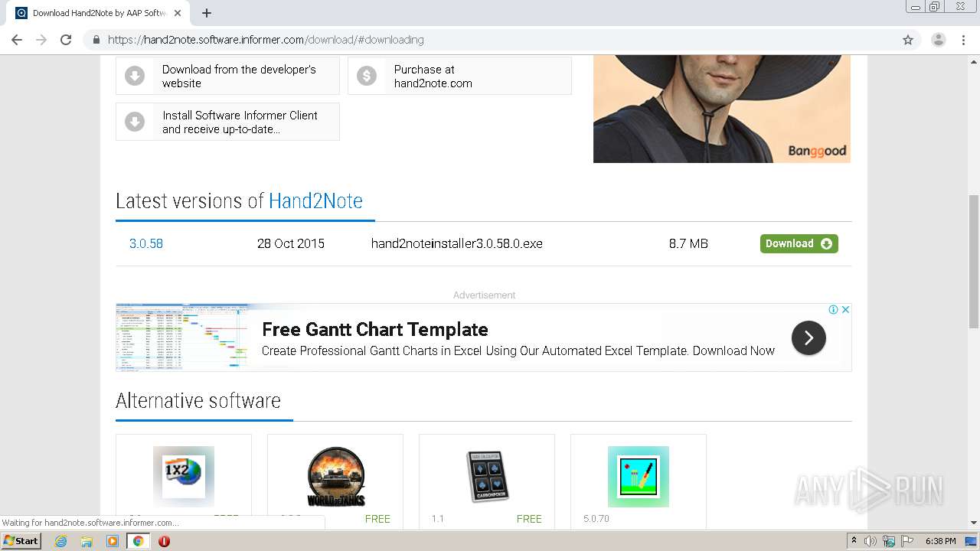
Task: Open the Hand2Note heading link
Action: (x=315, y=201)
